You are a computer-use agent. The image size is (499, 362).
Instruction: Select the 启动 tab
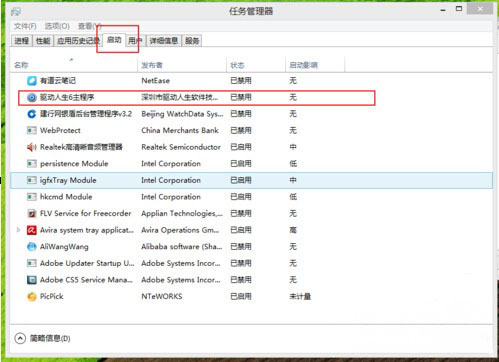pos(114,40)
